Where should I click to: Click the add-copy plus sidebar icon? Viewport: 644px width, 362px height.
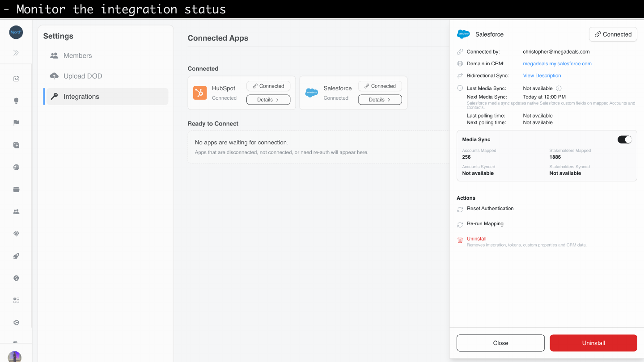click(x=16, y=145)
